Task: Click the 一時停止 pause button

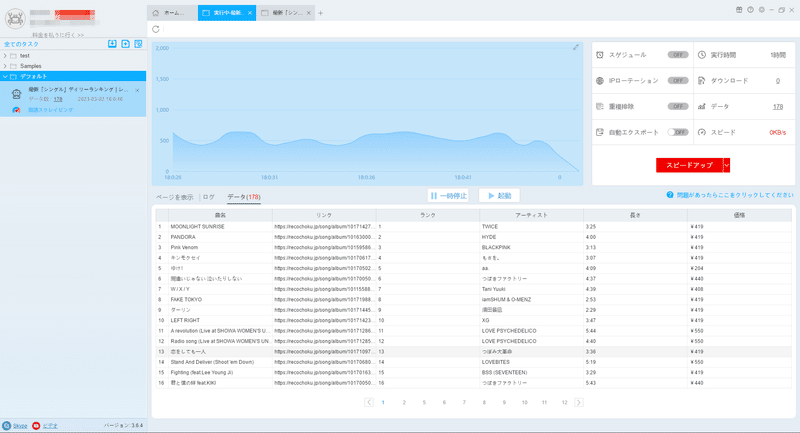Action: [448, 196]
